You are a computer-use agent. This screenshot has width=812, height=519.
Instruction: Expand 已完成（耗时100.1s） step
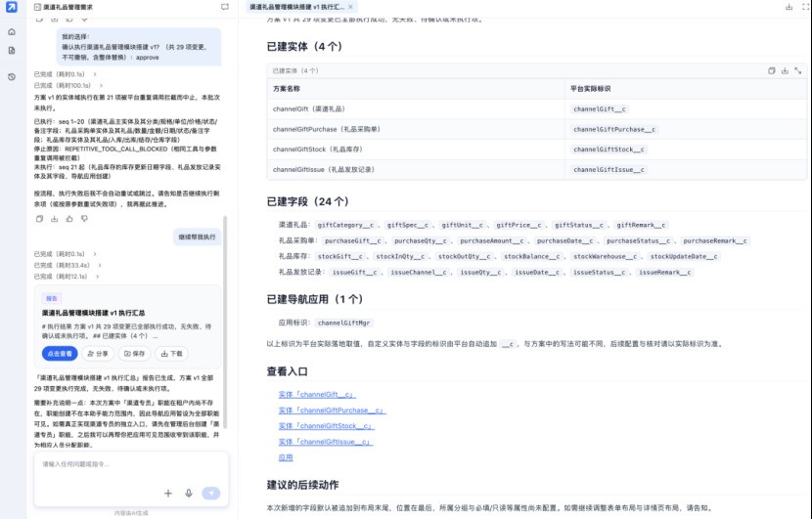coord(68,85)
